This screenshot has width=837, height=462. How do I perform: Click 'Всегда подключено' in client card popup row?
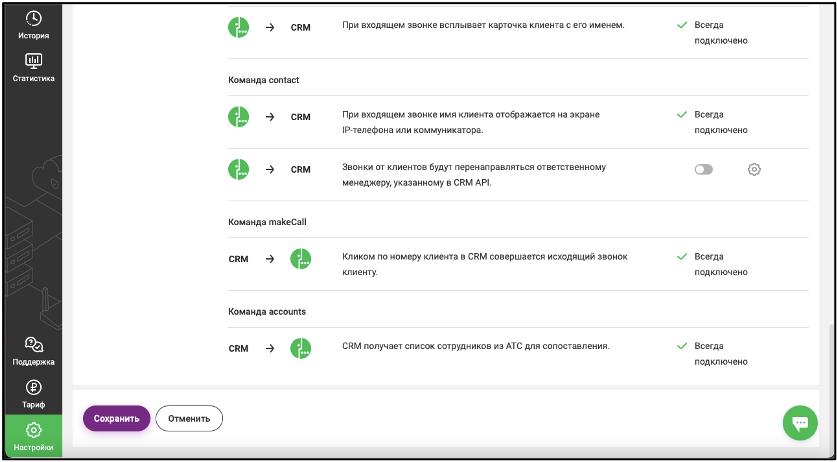[x=721, y=33]
